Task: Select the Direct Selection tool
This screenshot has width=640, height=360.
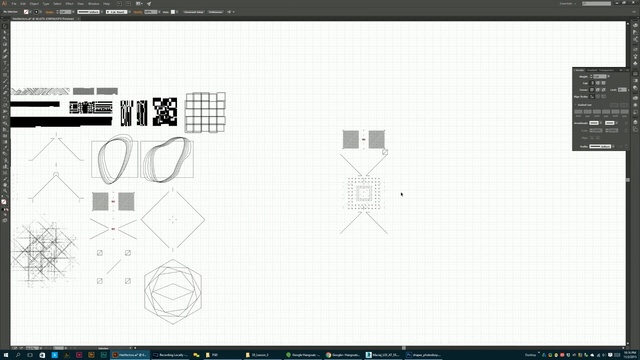Action: [5, 32]
